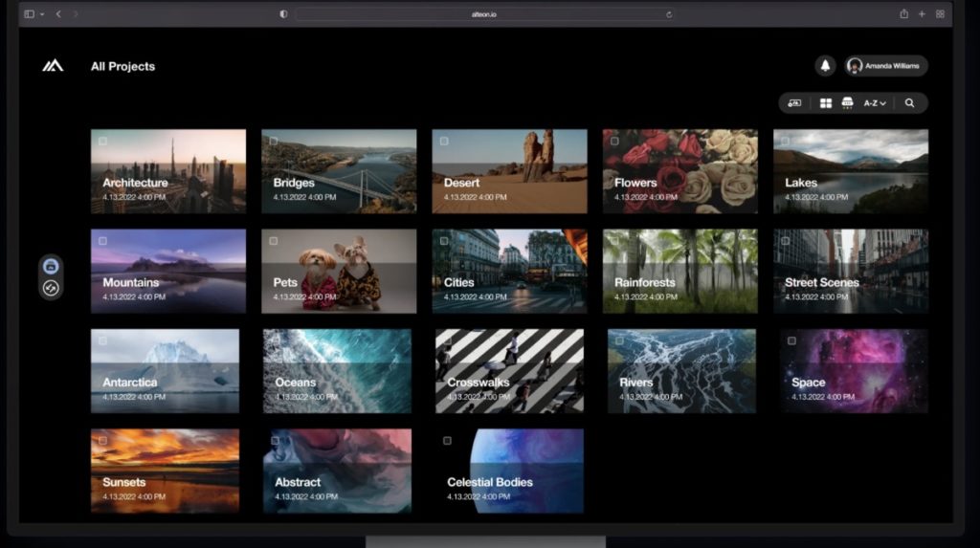Click Safari's share icon
980x548 pixels.
click(903, 14)
